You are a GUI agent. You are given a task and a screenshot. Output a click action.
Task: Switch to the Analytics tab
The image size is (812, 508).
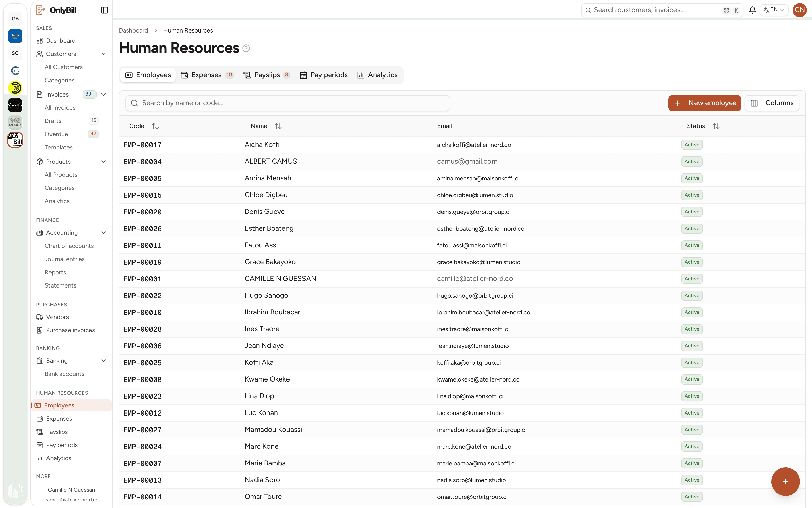pos(378,75)
